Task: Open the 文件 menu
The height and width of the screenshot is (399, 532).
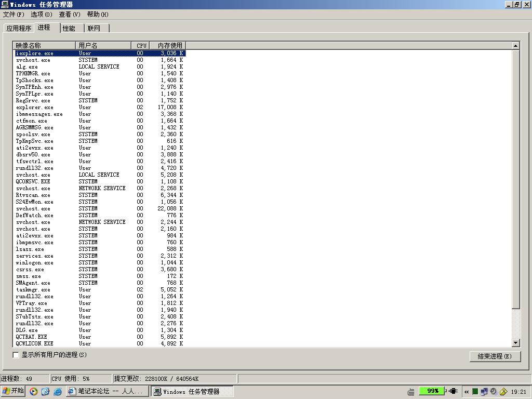Action: pos(14,15)
